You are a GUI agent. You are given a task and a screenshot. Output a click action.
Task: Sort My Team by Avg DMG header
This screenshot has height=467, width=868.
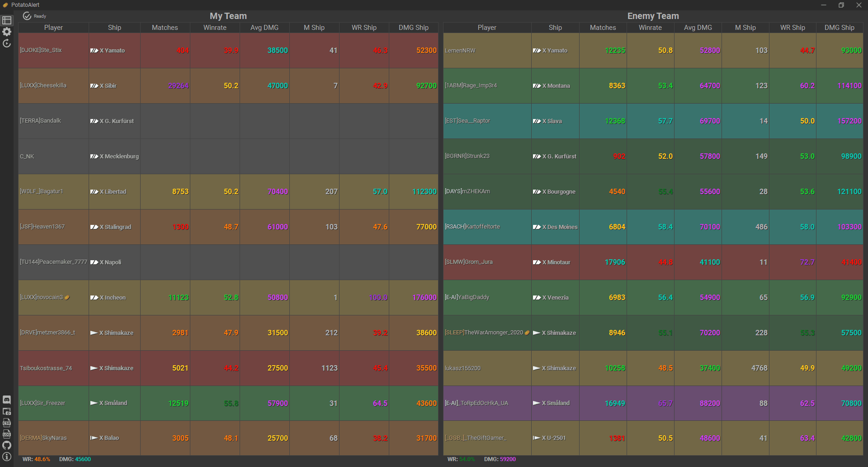[264, 28]
